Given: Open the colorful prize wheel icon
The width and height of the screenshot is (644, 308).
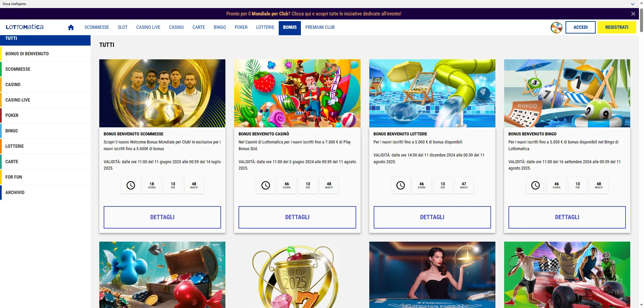Looking at the screenshot, I should [x=556, y=27].
